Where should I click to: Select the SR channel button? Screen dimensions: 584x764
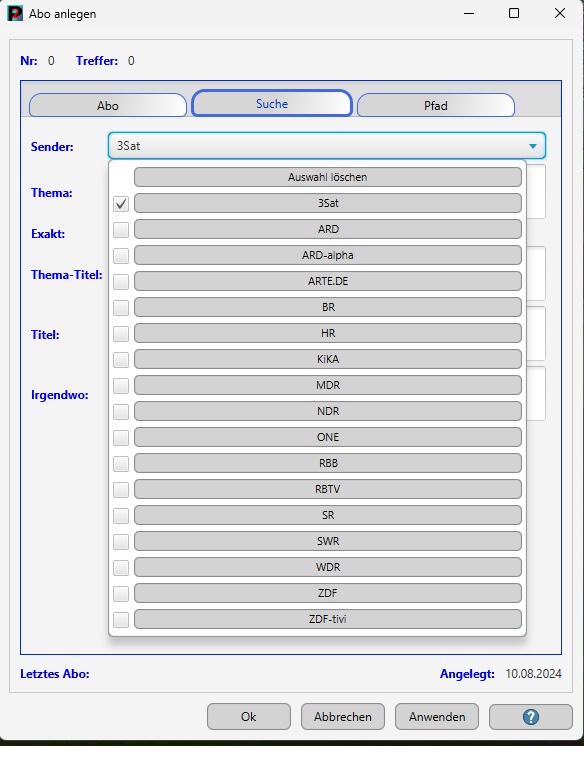click(328, 515)
